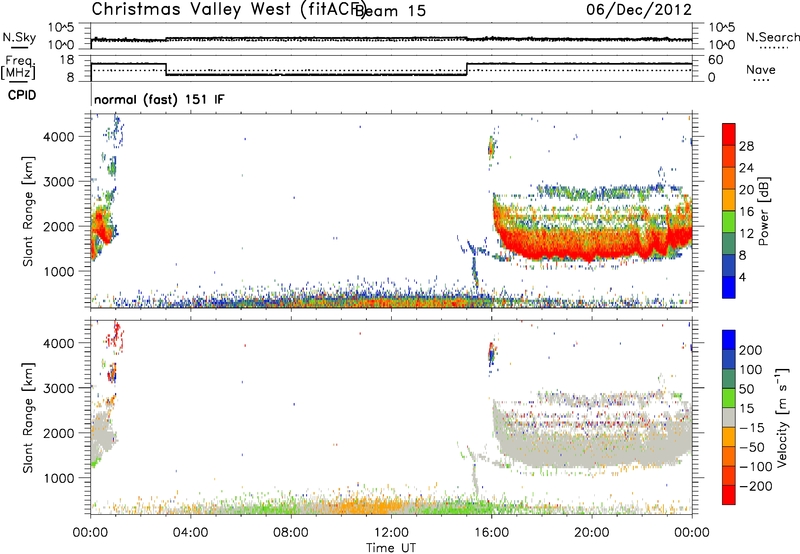This screenshot has height=554, width=800.
Task: Click the '20:00' time tick label
Action: pyautogui.click(x=592, y=532)
